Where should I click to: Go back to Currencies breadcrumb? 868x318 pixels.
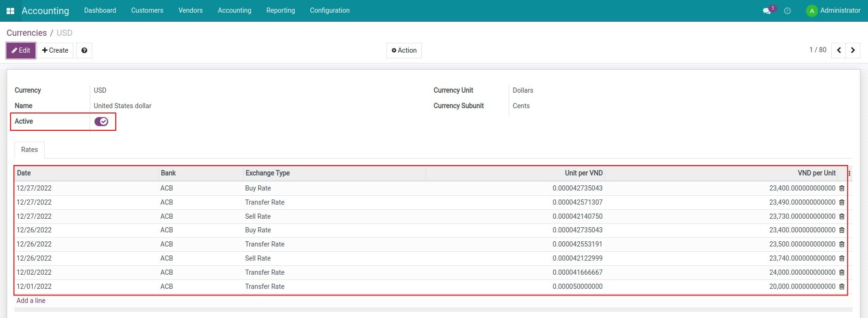tap(27, 33)
